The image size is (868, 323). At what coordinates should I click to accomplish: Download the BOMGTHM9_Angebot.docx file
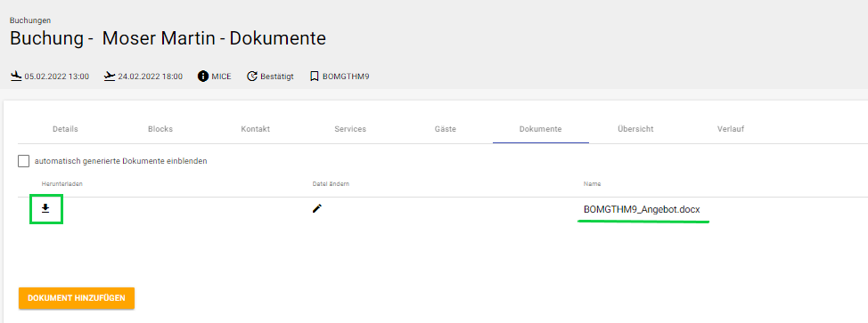click(46, 208)
